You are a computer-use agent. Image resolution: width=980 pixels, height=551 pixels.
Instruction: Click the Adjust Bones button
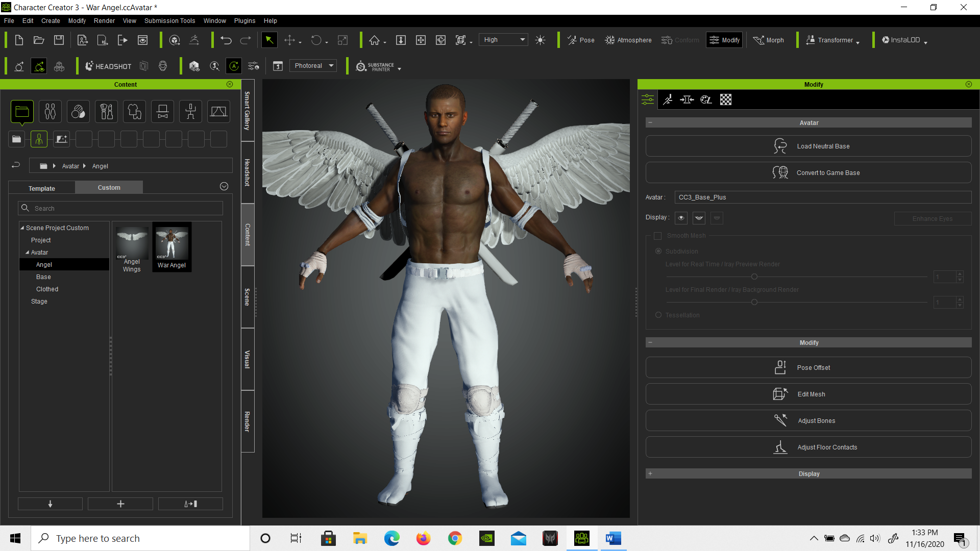(x=808, y=421)
